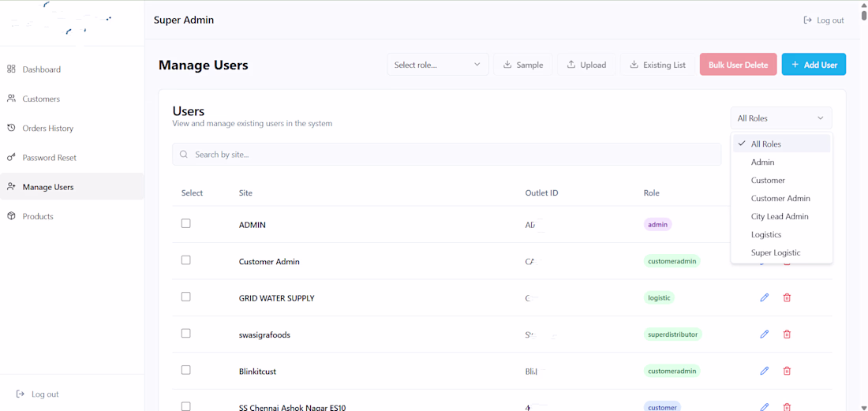Tick the swasigrafoods row checkbox

click(x=186, y=333)
